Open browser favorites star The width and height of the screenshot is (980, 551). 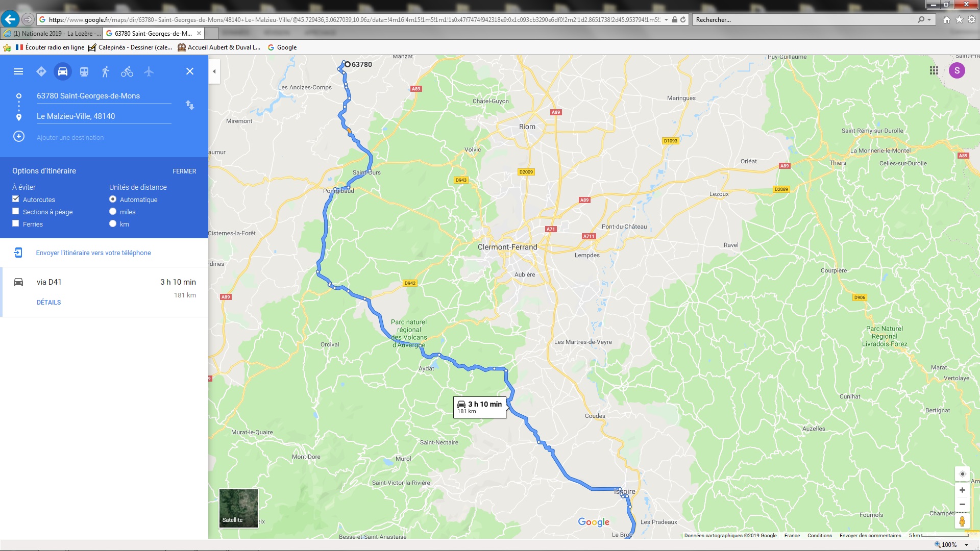959,19
